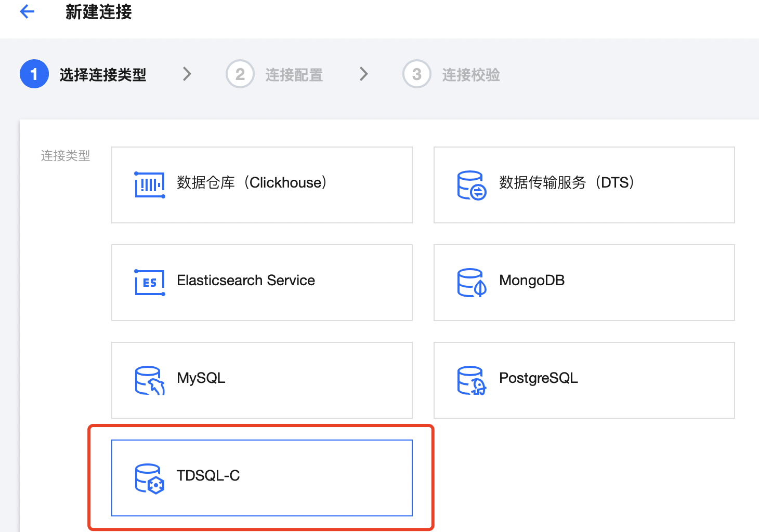
Task: Click the back arrow beside 新建连接
Action: coord(27,11)
